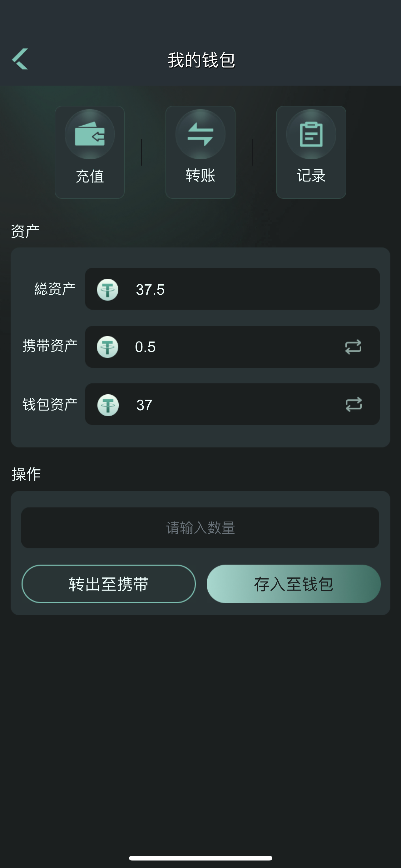Open the 充值 wallet recharge icon
This screenshot has width=401, height=868.
[x=90, y=134]
